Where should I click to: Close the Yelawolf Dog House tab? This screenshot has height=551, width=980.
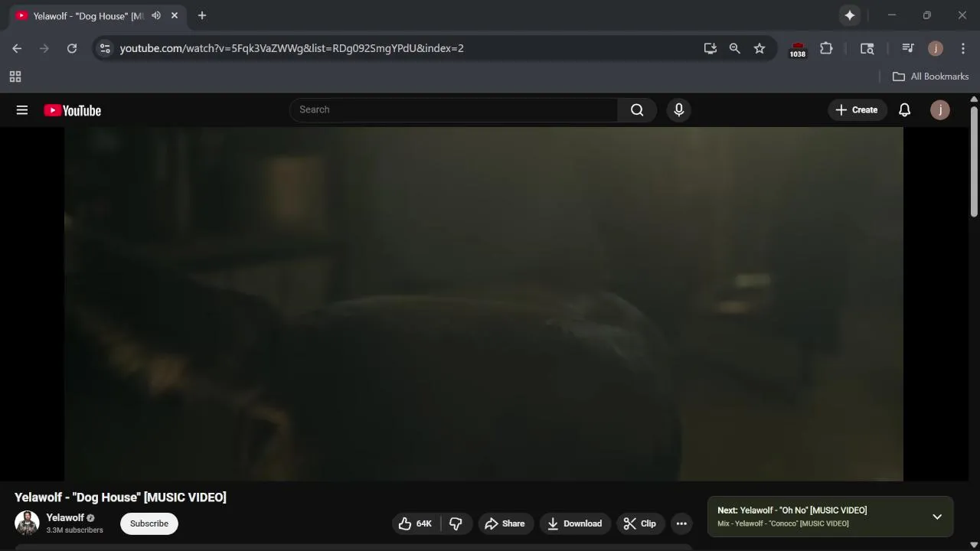[175, 15]
